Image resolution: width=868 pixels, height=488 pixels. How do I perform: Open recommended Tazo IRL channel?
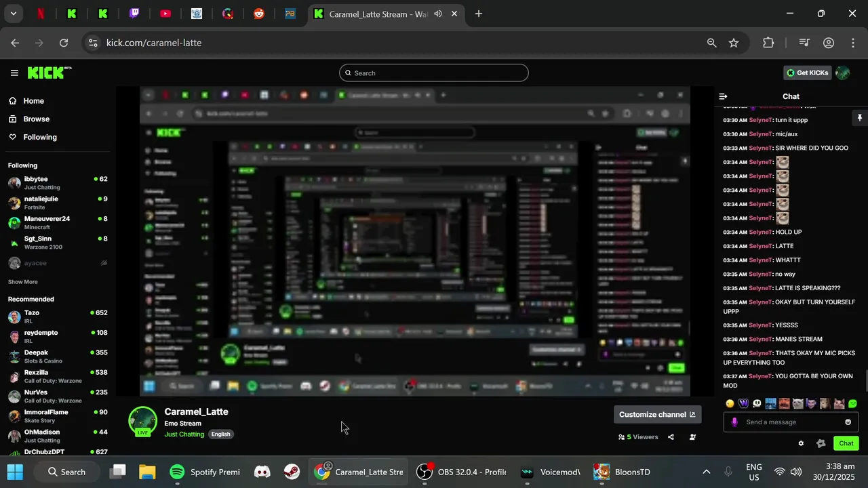[58, 317]
